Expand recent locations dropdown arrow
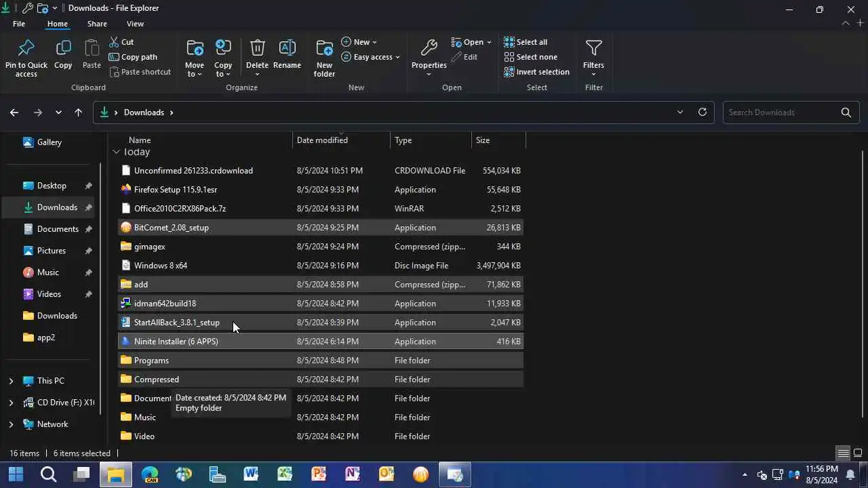Viewport: 868px width, 488px height. click(58, 113)
